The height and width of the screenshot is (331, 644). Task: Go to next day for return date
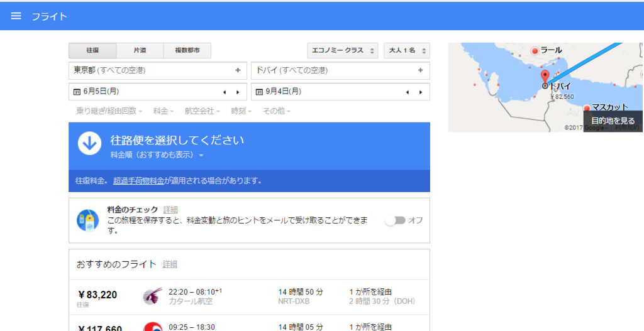click(421, 92)
